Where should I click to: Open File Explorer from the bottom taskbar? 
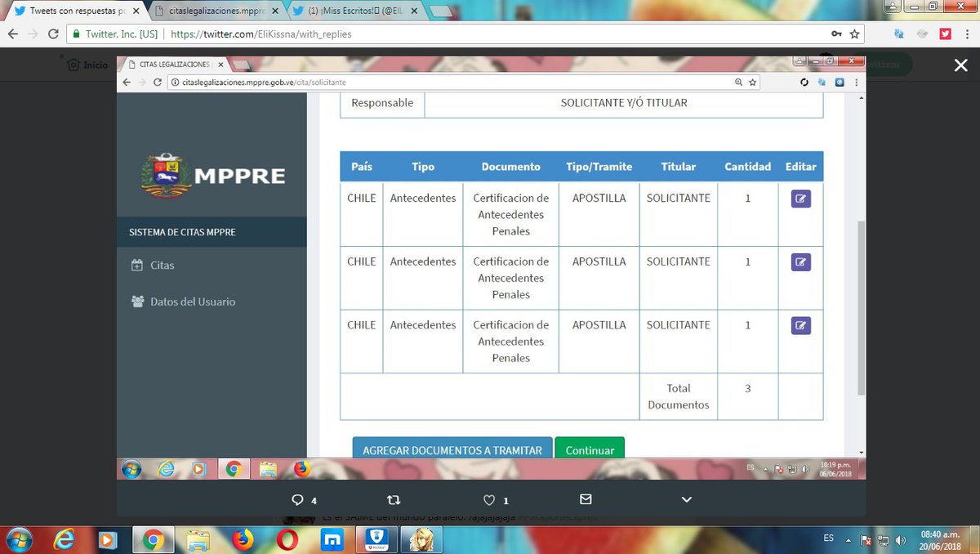pos(198,540)
